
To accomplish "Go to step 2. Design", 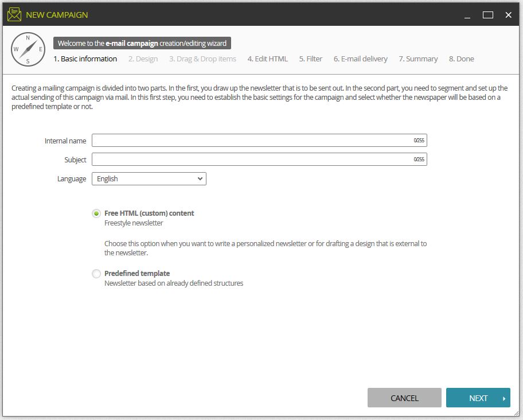I will coord(143,59).
